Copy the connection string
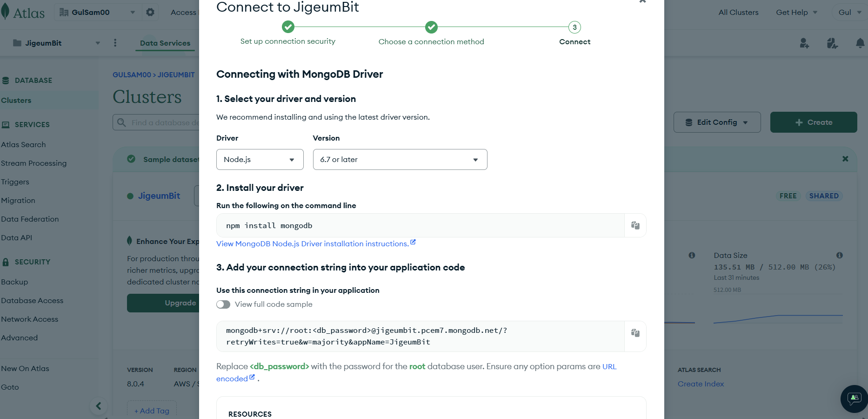Viewport: 868px width, 419px height. tap(635, 333)
